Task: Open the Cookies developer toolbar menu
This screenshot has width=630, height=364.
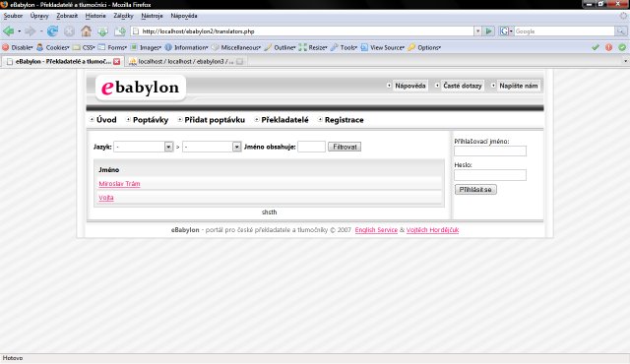Action: click(x=53, y=47)
